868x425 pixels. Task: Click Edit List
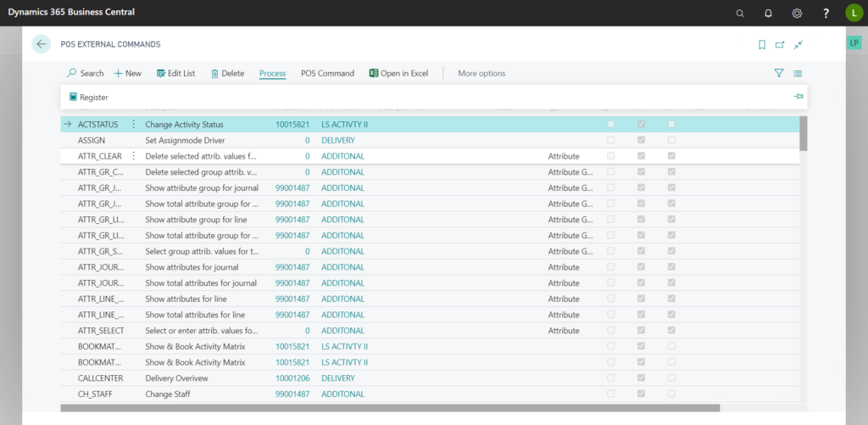pos(175,73)
